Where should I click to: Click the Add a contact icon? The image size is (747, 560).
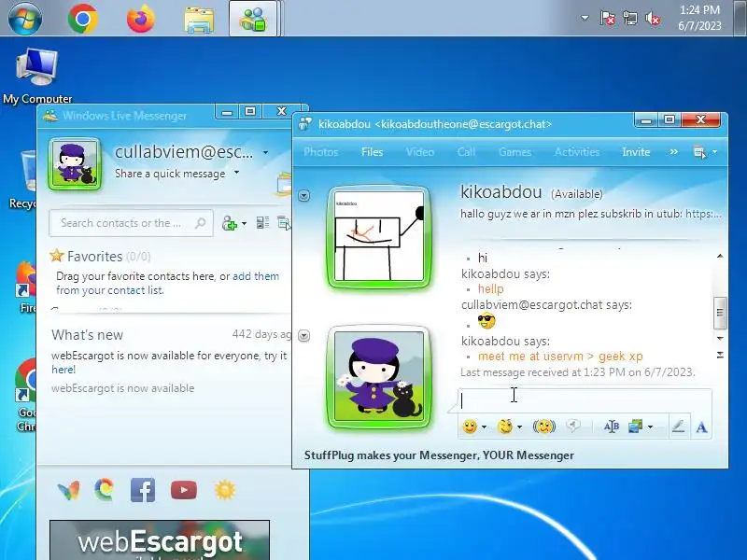229,223
